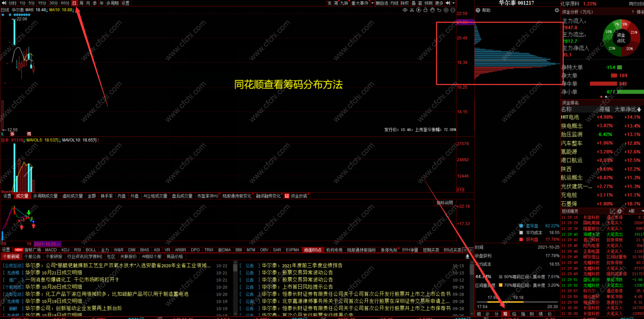Toggle the 均线 moving average display

[x=395, y=3]
